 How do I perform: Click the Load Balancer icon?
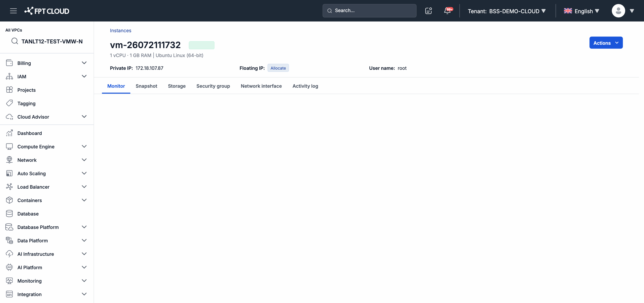(x=9, y=187)
